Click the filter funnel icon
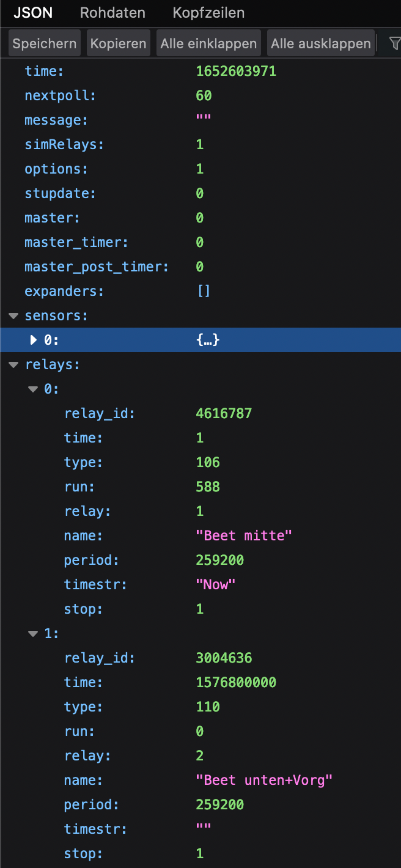Viewport: 401px width, 868px height. coord(394,43)
